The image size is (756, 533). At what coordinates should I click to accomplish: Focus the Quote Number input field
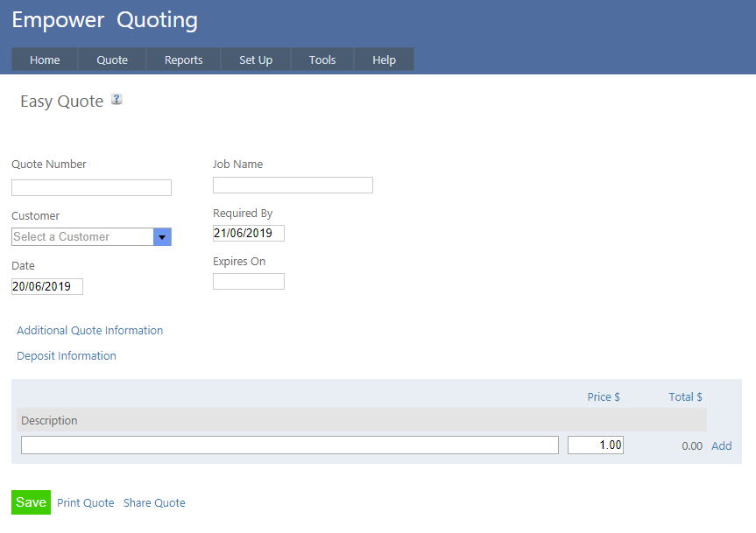91,188
